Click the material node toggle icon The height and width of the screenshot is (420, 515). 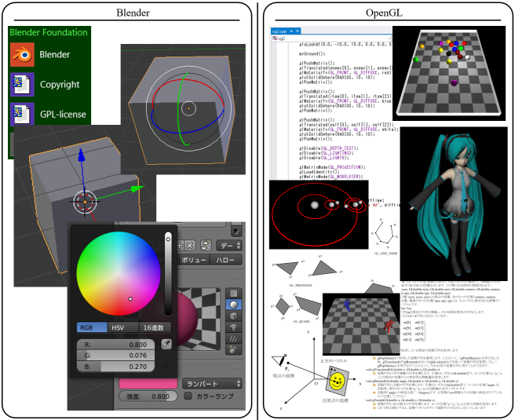206,245
